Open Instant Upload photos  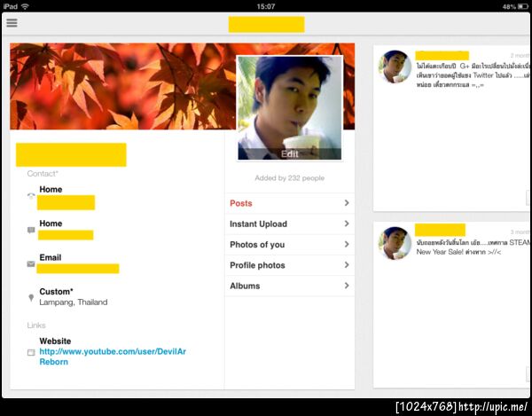(289, 224)
